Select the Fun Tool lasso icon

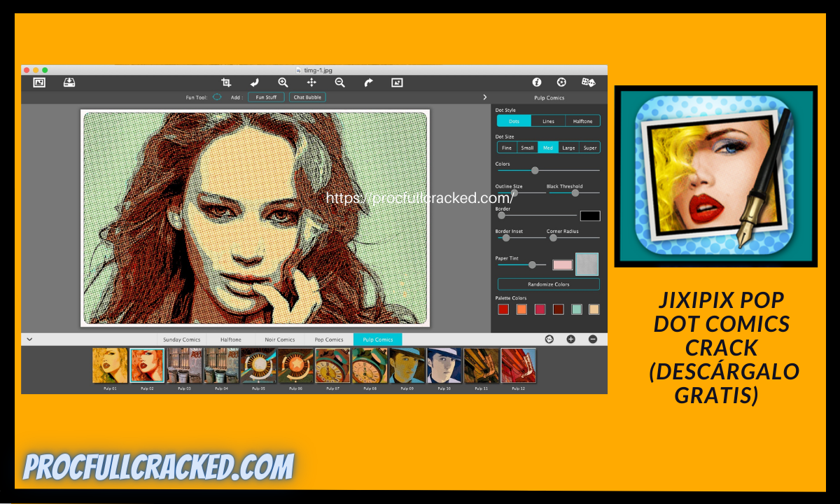pos(217,97)
